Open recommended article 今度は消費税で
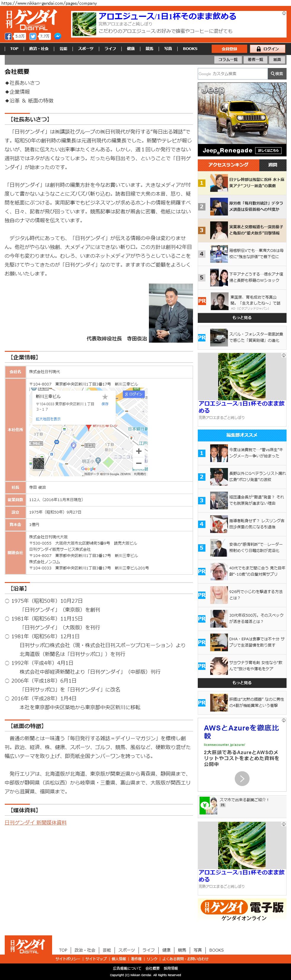This screenshot has height=980, width=291. [x=242, y=453]
